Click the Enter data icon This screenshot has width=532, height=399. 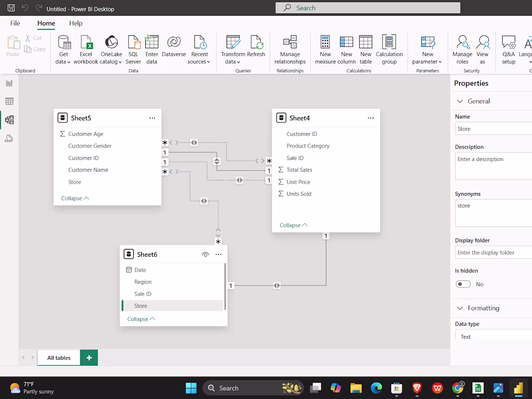[151, 43]
